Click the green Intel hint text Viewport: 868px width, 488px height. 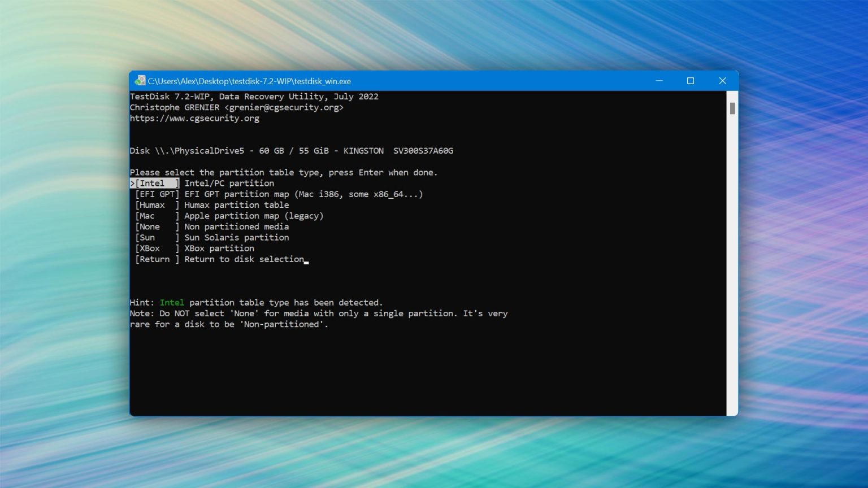tap(172, 302)
